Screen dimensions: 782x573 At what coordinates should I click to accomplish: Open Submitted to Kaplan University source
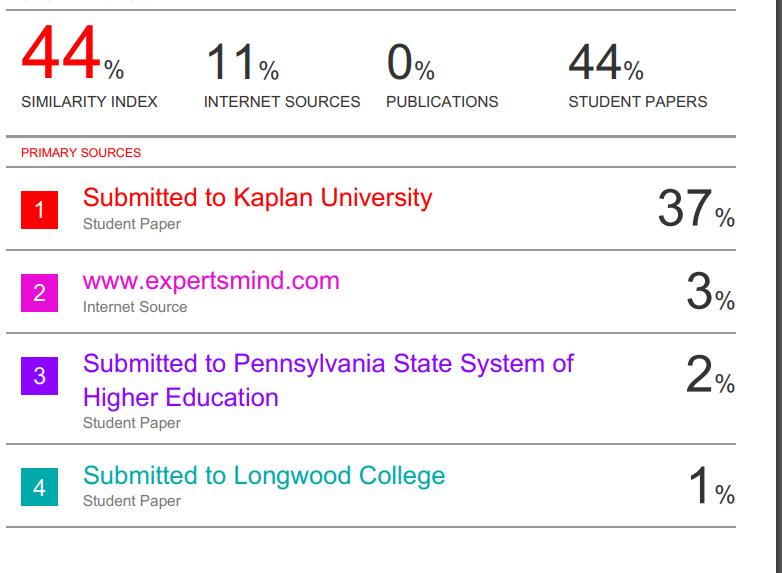coord(257,198)
